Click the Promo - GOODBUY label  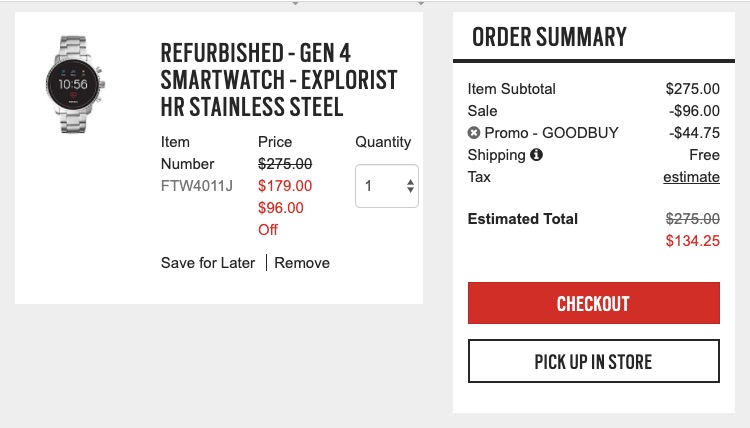click(x=551, y=133)
